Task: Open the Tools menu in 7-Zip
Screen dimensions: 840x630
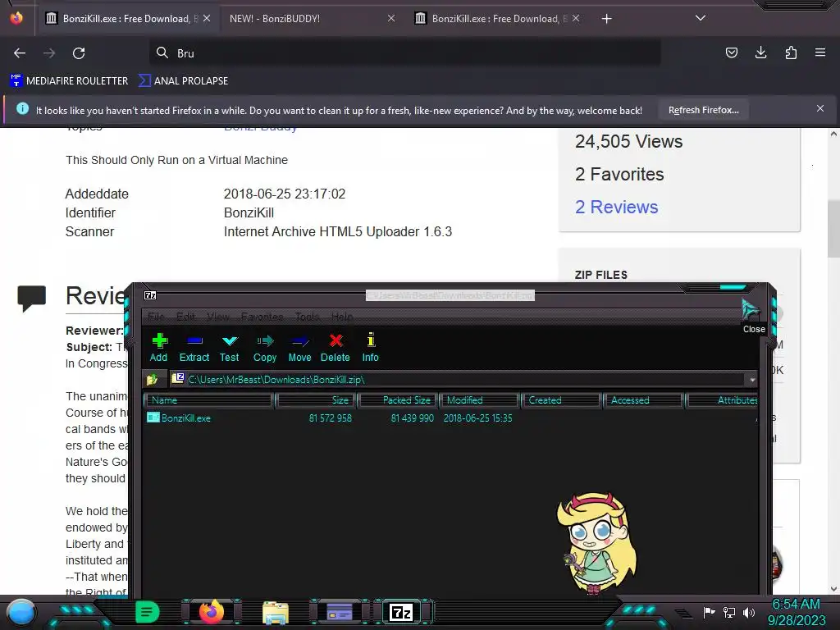Action: [x=307, y=317]
